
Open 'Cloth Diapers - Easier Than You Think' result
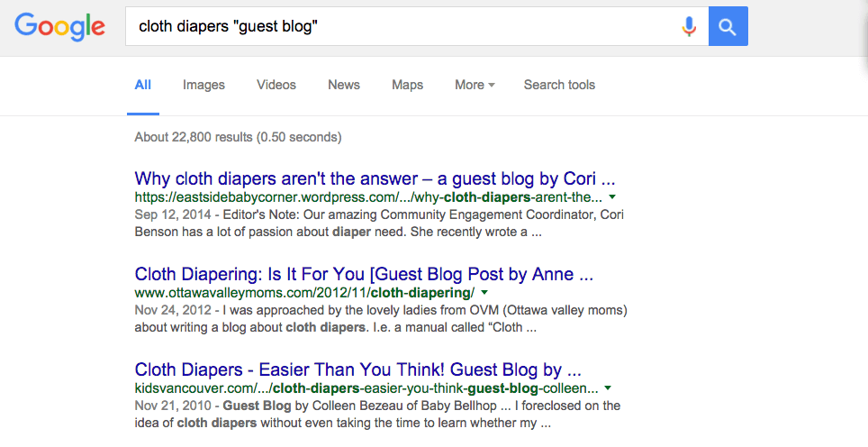[x=357, y=369]
